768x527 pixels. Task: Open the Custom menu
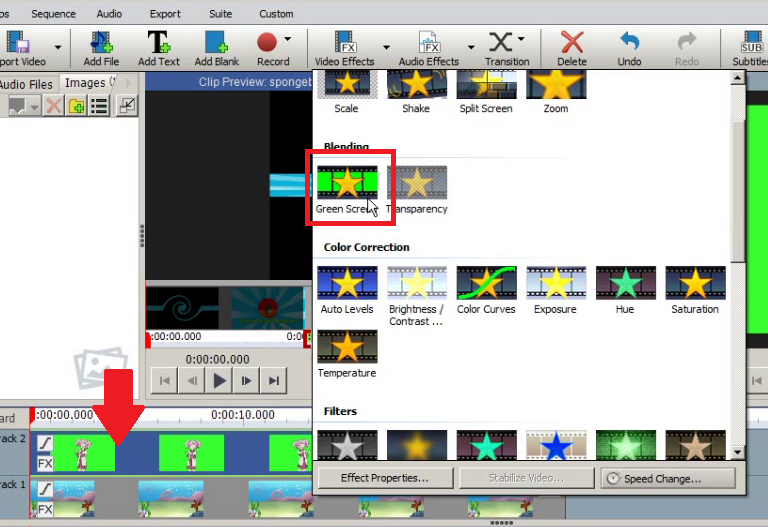coord(276,14)
